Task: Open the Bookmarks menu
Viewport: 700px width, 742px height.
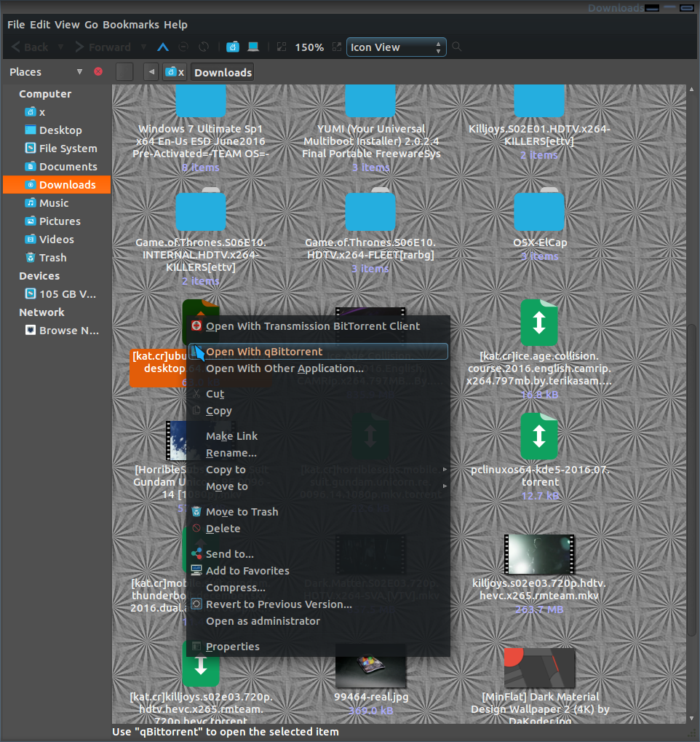Action: coord(131,25)
